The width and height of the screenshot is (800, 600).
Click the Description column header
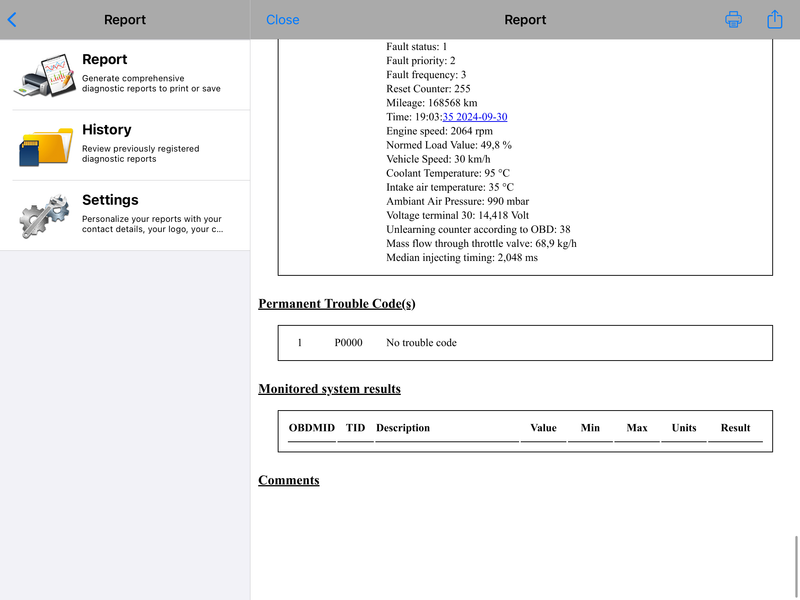pyautogui.click(x=403, y=428)
